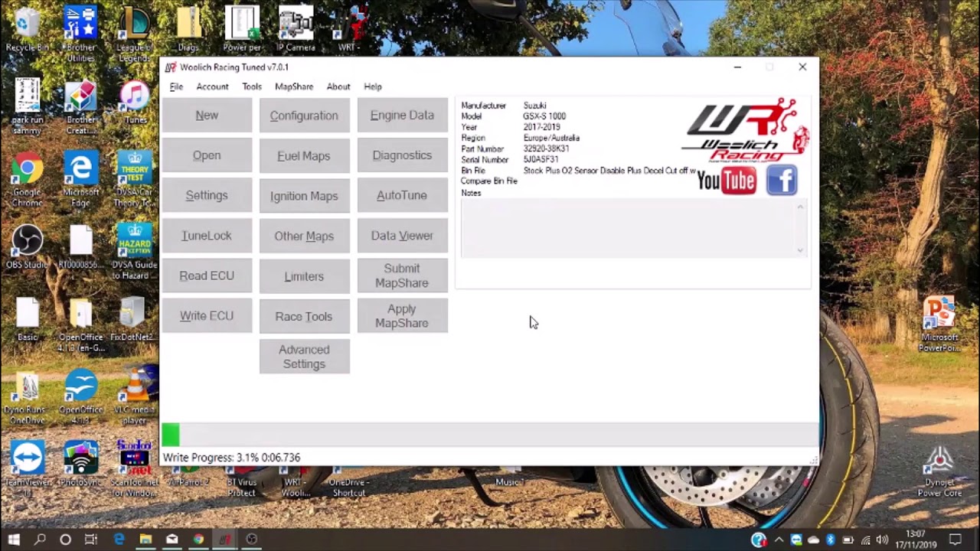This screenshot has width=980, height=551.
Task: Click the New button
Action: [x=207, y=115]
